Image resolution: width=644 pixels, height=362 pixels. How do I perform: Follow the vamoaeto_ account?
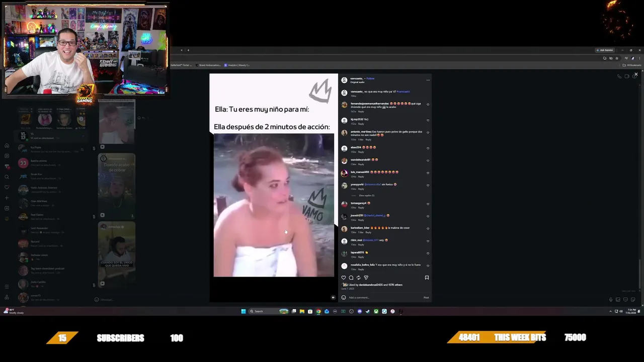coord(370,78)
